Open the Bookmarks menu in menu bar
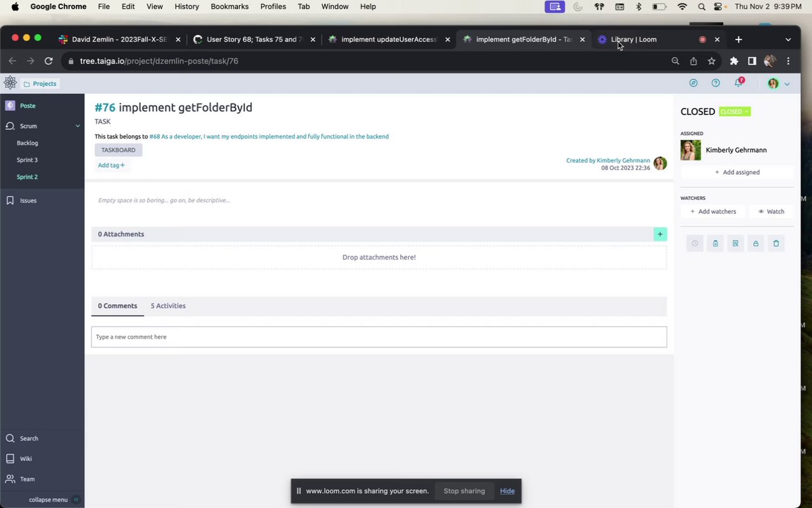The width and height of the screenshot is (812, 508). (x=230, y=6)
